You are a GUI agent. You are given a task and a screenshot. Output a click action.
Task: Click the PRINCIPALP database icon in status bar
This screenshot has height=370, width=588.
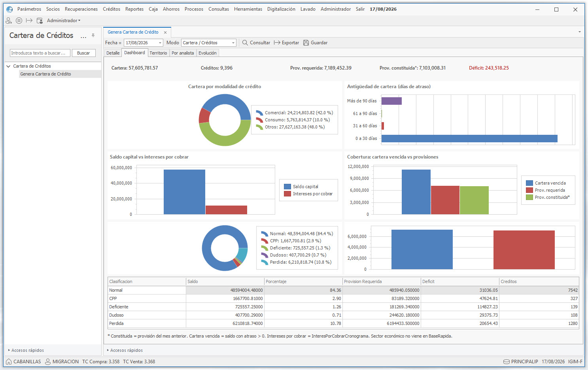[506, 362]
